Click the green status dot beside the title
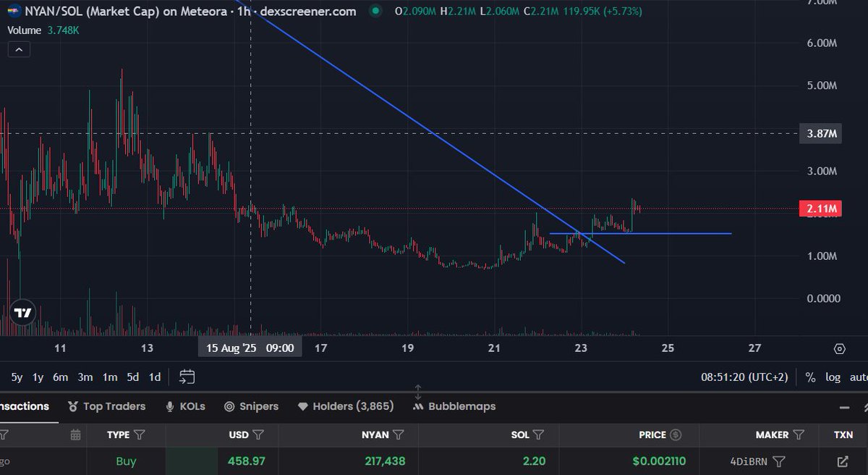Image resolution: width=868 pixels, height=475 pixels. [374, 12]
